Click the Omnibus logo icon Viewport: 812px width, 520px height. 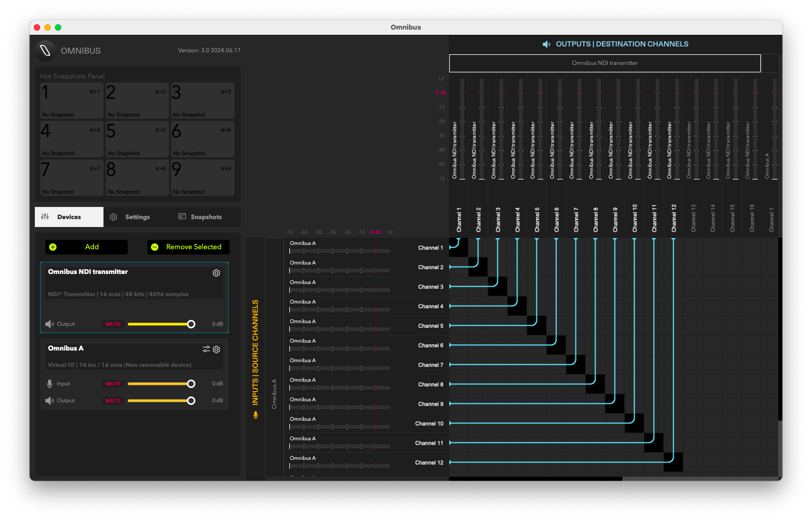coord(45,50)
